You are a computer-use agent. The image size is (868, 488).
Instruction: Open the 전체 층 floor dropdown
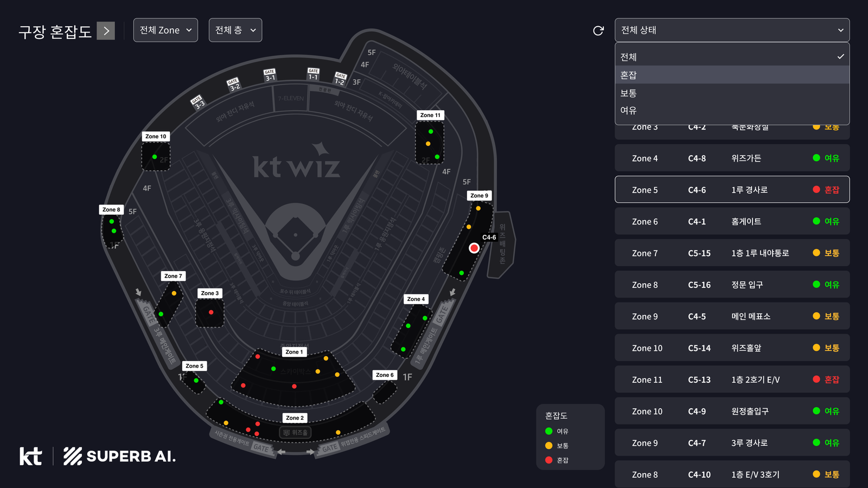235,30
